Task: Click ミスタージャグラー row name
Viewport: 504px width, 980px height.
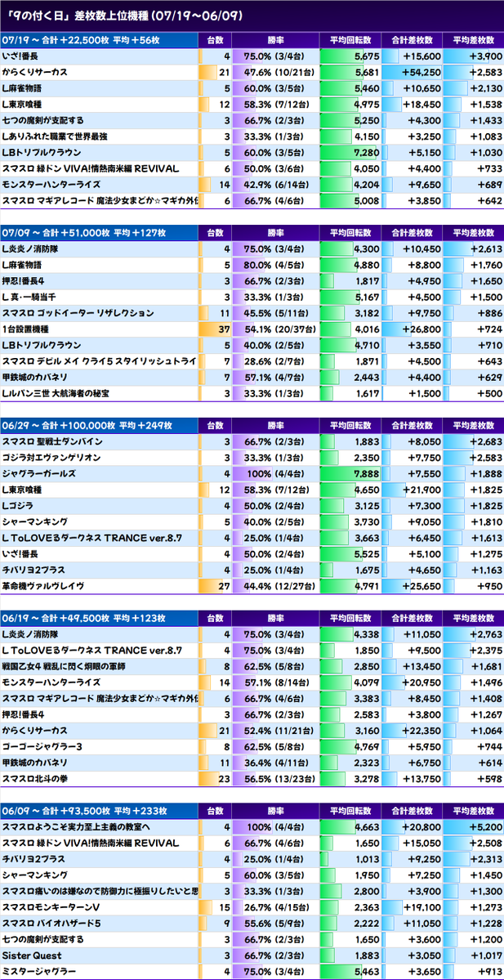Action: coord(38,971)
